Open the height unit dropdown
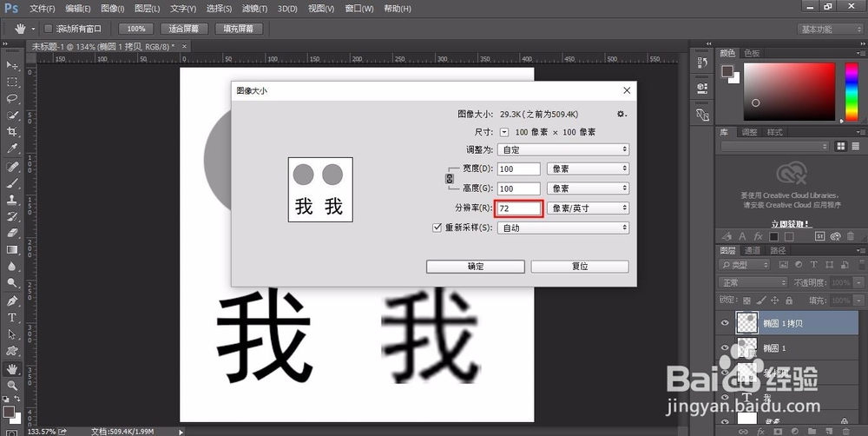The width and height of the screenshot is (868, 436). pos(588,189)
